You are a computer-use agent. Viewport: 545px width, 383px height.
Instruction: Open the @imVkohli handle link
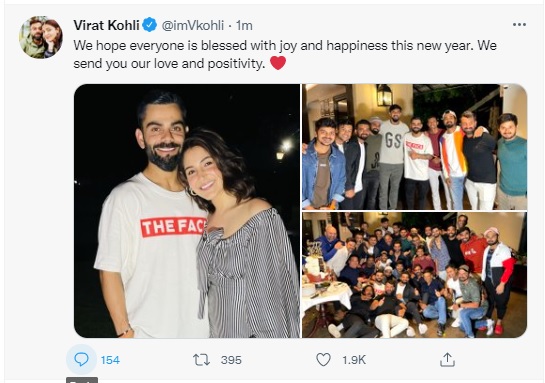[193, 25]
